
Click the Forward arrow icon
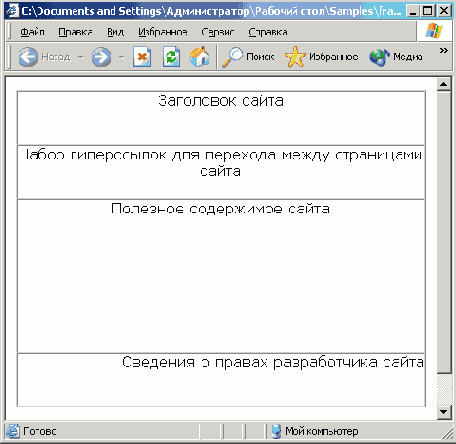[x=101, y=57]
